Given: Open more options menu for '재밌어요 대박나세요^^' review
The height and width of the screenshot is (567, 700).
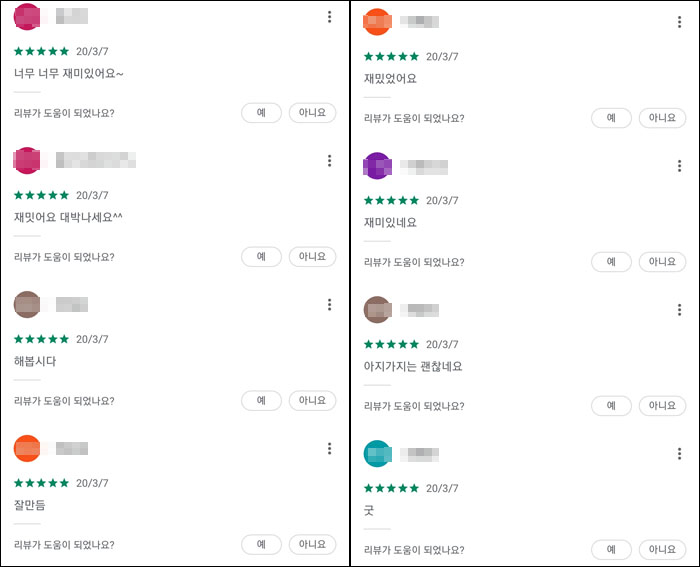Looking at the screenshot, I should pos(329,161).
